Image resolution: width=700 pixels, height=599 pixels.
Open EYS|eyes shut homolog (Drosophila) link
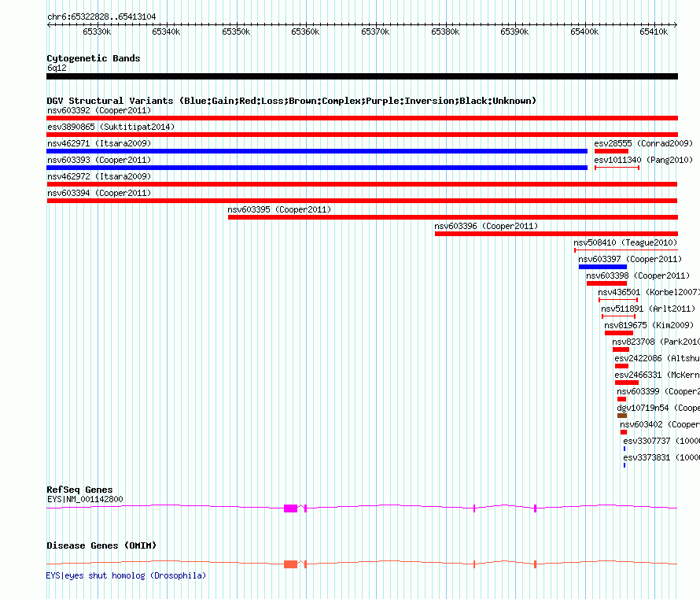tap(126, 575)
